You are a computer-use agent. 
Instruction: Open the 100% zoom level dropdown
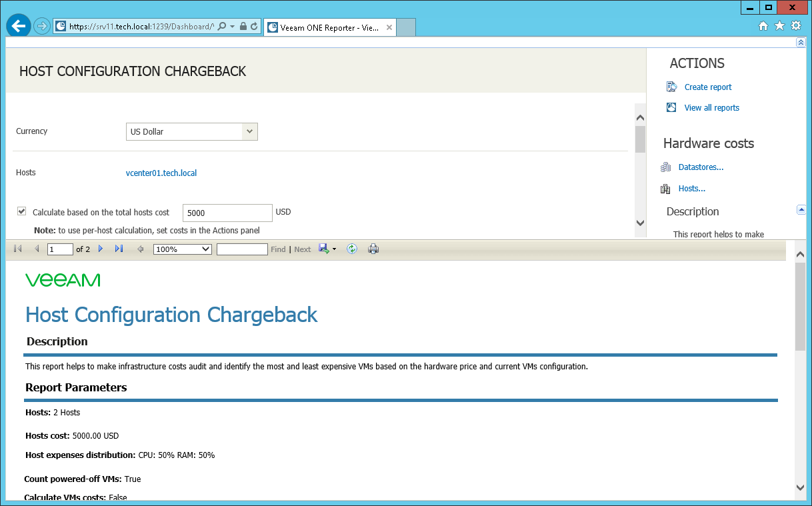pyautogui.click(x=183, y=249)
